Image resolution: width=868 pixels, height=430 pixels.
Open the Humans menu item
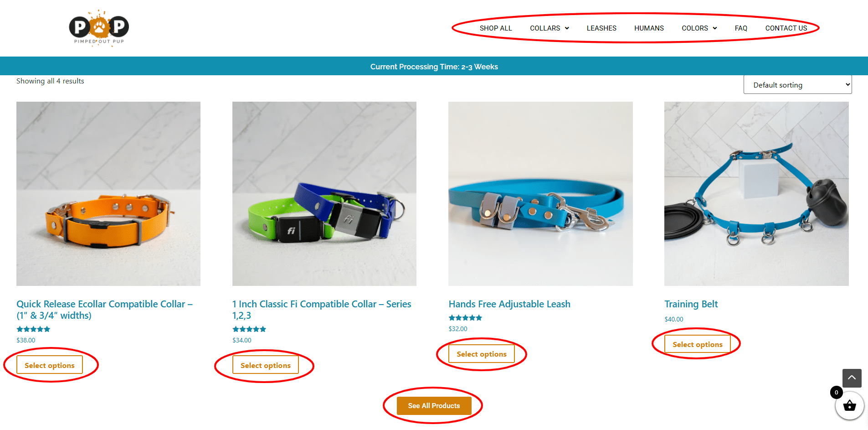pyautogui.click(x=649, y=28)
